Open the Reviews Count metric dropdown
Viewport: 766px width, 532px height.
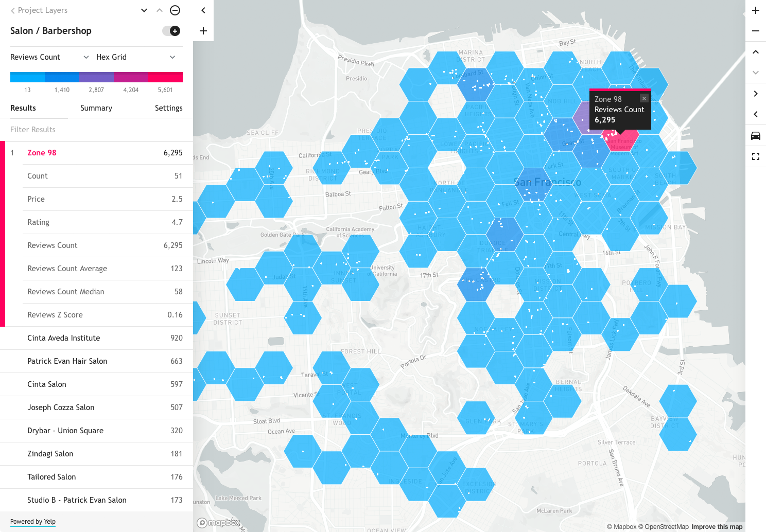(49, 57)
